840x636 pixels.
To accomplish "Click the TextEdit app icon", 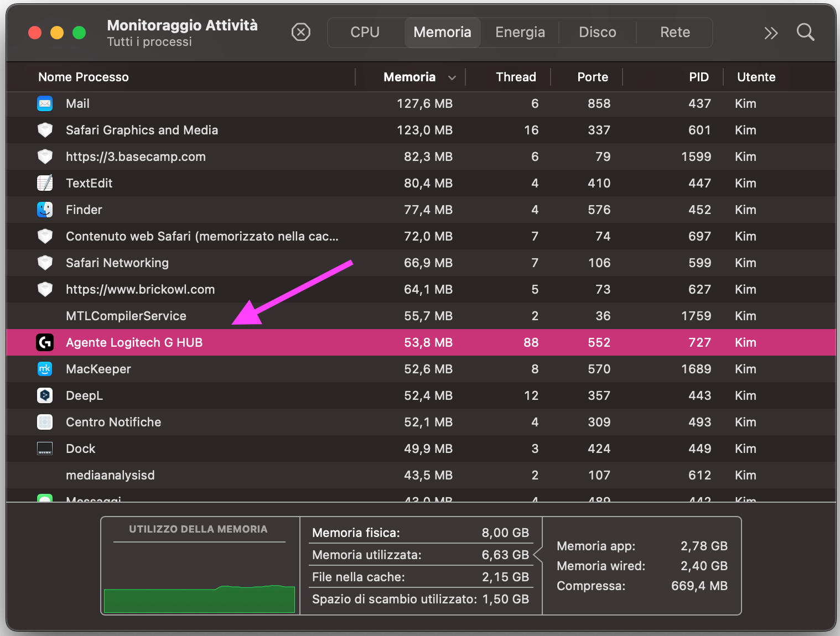I will click(x=45, y=183).
